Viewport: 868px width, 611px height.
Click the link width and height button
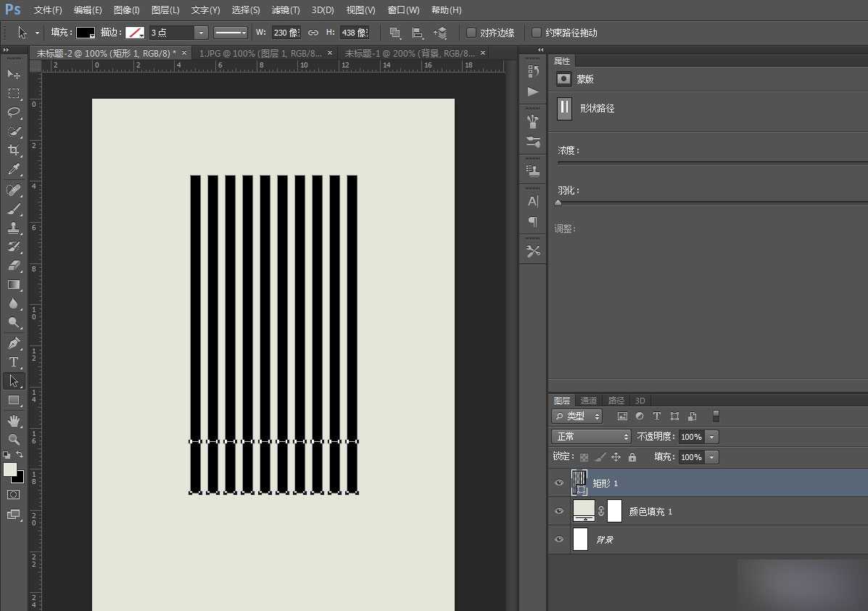[313, 33]
